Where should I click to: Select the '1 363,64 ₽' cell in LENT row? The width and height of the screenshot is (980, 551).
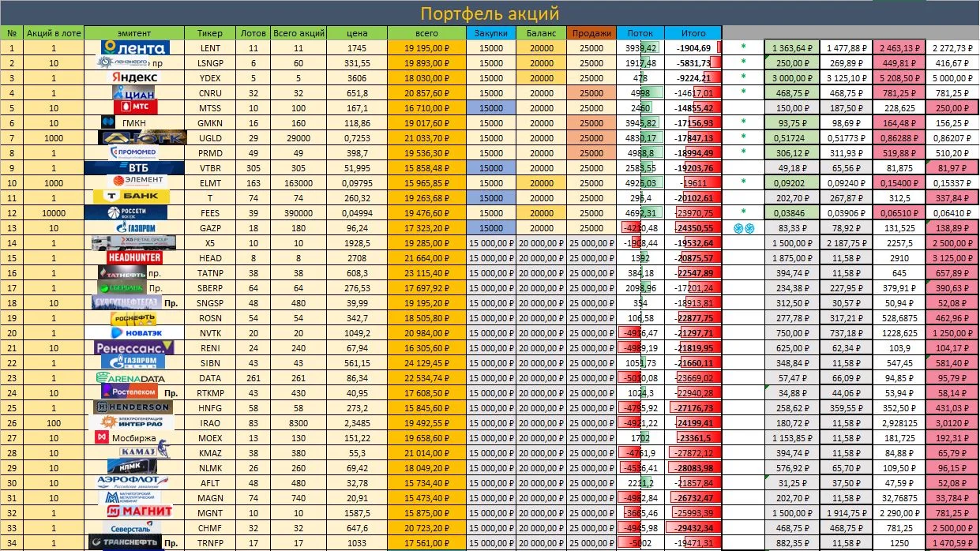coord(791,48)
